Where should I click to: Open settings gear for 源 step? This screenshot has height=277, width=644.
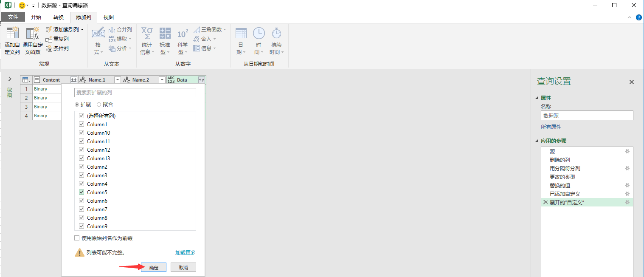(x=627, y=151)
